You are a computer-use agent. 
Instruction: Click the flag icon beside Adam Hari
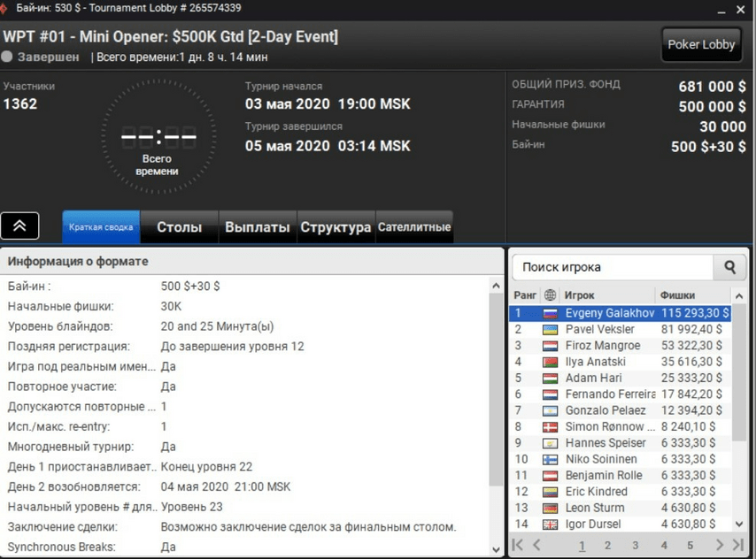pyautogui.click(x=550, y=379)
